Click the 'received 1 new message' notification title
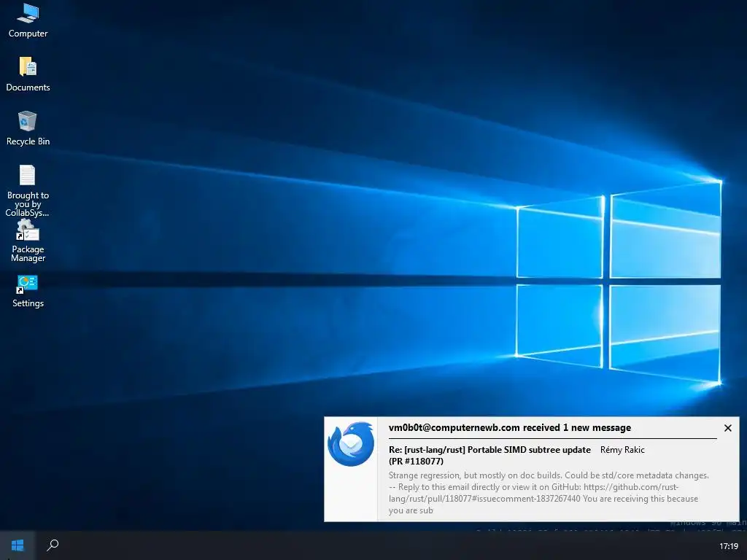Screen dimensions: 747x560 click(x=510, y=427)
